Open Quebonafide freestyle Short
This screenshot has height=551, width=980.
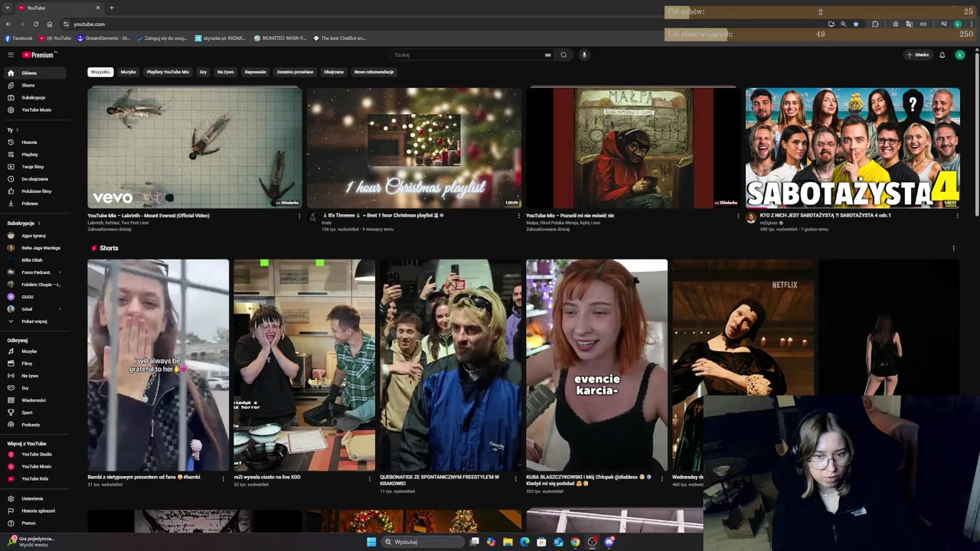click(x=451, y=365)
